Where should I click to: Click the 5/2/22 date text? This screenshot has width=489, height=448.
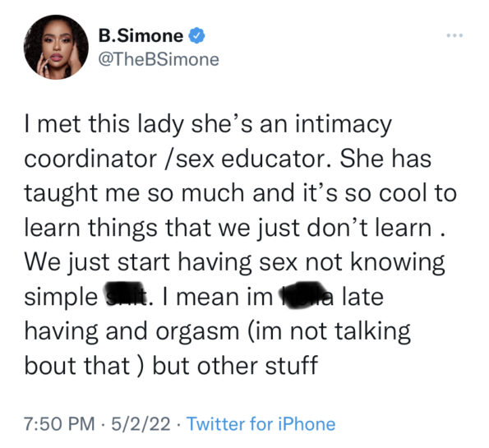(x=141, y=423)
